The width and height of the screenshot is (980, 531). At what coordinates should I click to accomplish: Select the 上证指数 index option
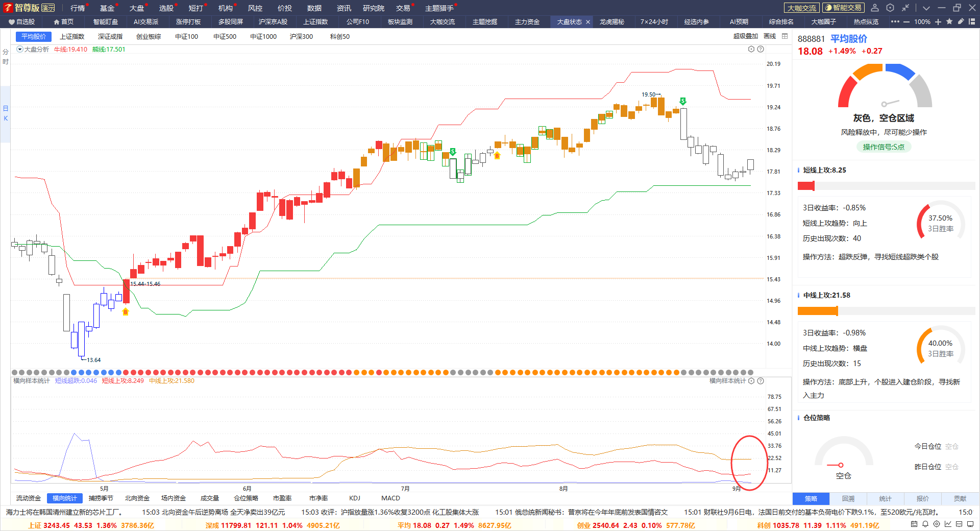pyautogui.click(x=72, y=37)
